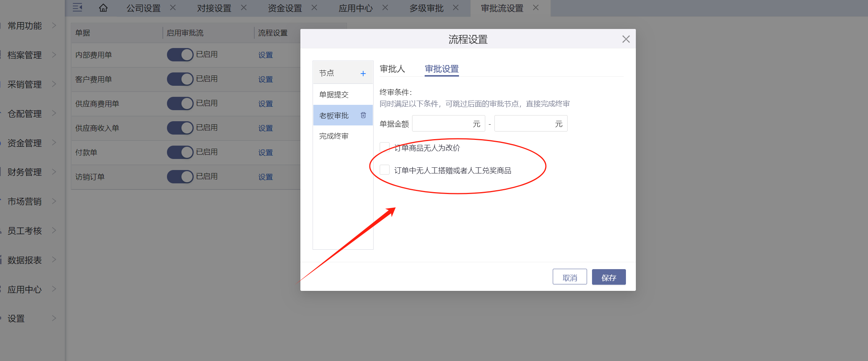Close the 流程设置 dialog with X
Screen dimensions: 868x361
click(x=626, y=39)
